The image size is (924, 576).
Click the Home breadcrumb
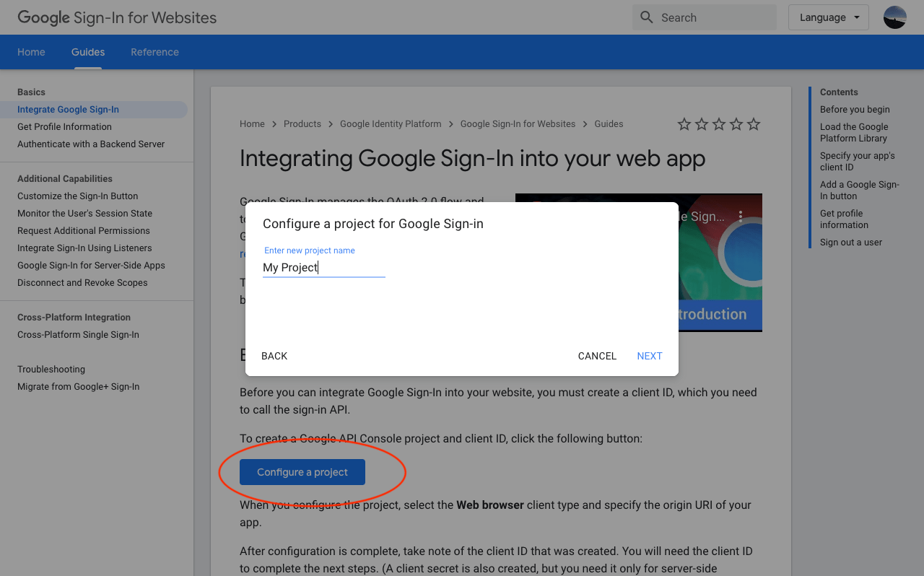click(x=252, y=124)
